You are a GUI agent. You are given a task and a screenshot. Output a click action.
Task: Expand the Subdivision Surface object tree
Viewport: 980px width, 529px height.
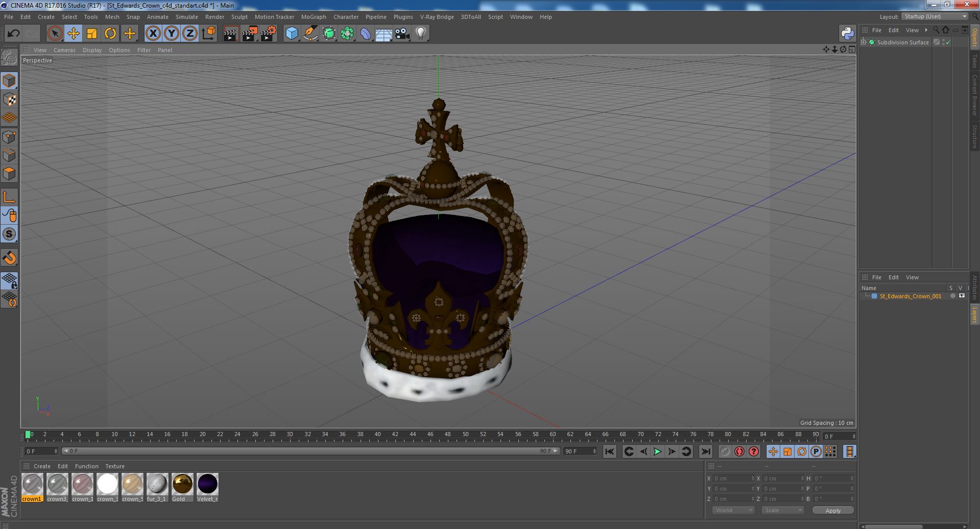pyautogui.click(x=864, y=42)
